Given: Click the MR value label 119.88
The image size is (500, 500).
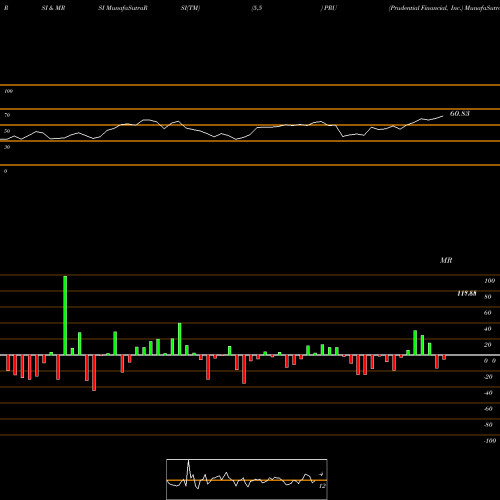Looking at the screenshot, I should [x=467, y=293].
